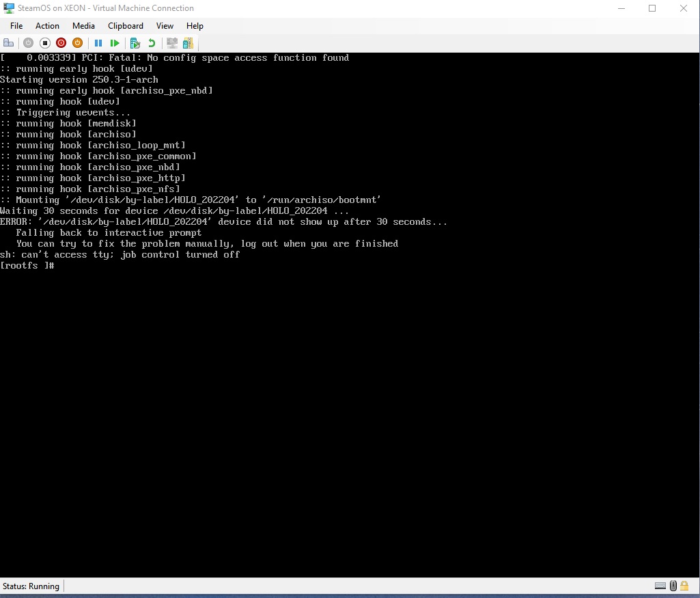
Task: Shut down the VM via the red power icon
Action: tap(61, 42)
